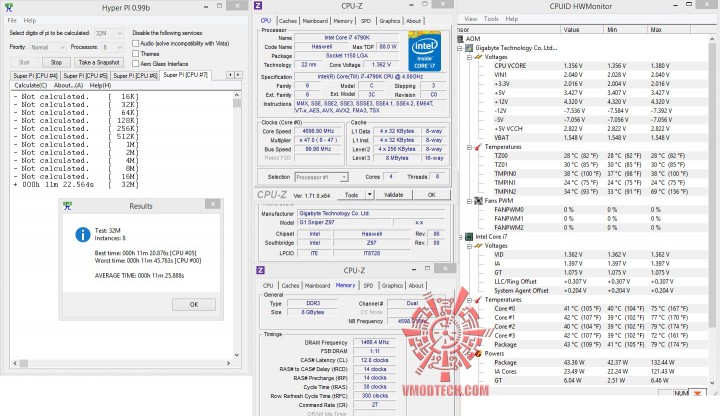
Task: Click the Voltages icon under Intel Core i7
Action: point(478,246)
